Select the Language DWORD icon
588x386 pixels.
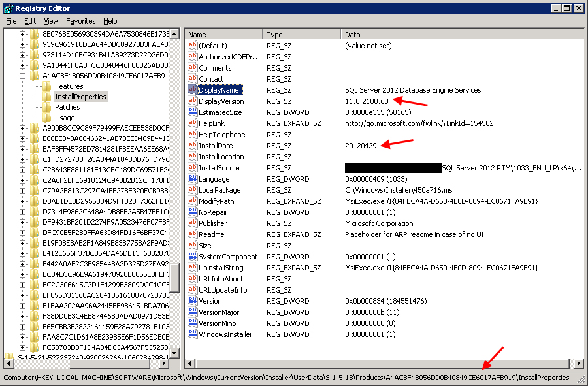(x=192, y=179)
